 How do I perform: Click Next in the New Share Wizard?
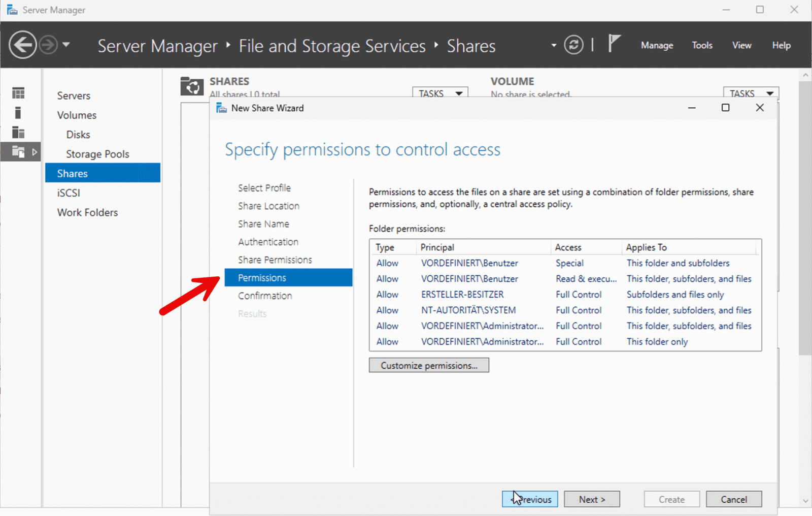[x=592, y=499]
